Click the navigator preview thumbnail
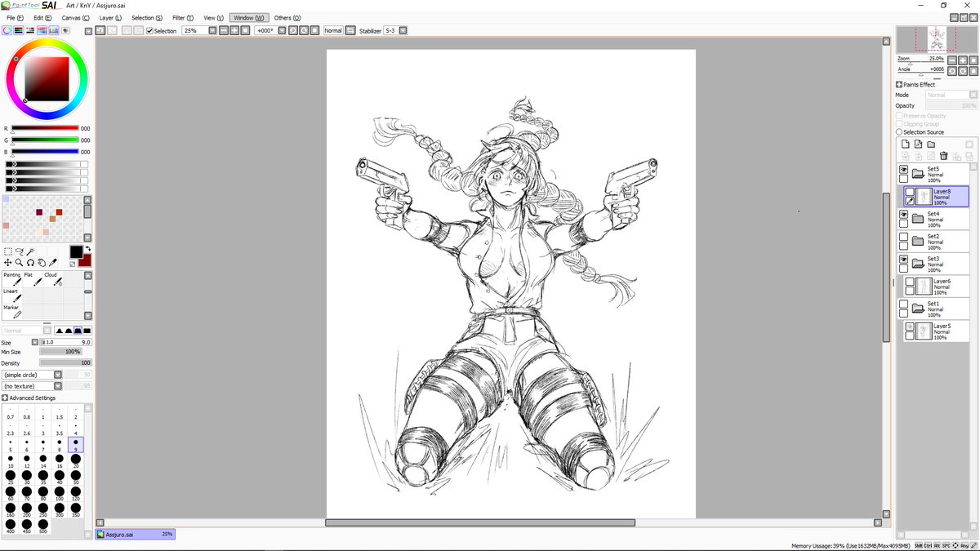Image resolution: width=980 pixels, height=551 pixels. coord(936,38)
